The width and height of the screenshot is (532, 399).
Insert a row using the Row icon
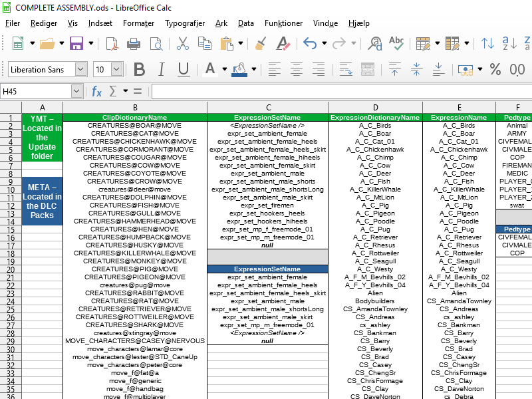tap(423, 43)
